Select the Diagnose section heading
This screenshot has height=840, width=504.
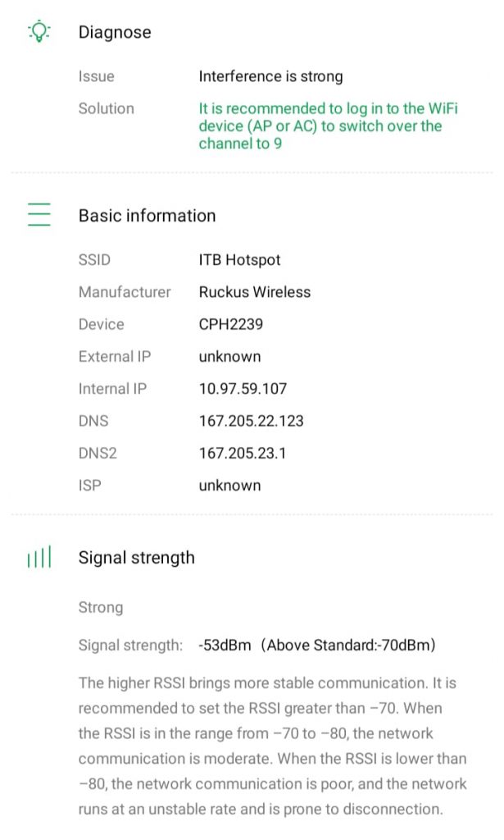point(115,32)
